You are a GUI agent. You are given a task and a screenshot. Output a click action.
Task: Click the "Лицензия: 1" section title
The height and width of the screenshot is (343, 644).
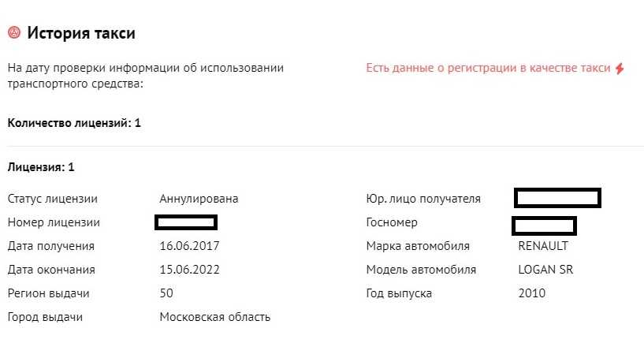[41, 167]
